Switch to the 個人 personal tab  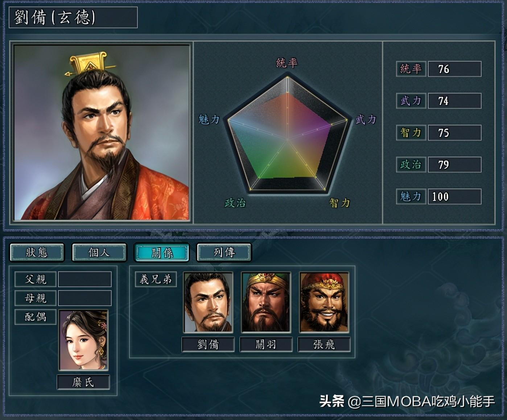click(99, 252)
